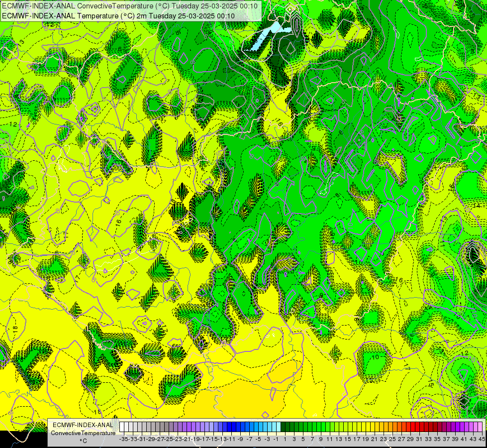Image resolution: width=487 pixels, height=448 pixels.
Task: Select the deep blue swatch above -11
Action: pyautogui.click(x=234, y=427)
